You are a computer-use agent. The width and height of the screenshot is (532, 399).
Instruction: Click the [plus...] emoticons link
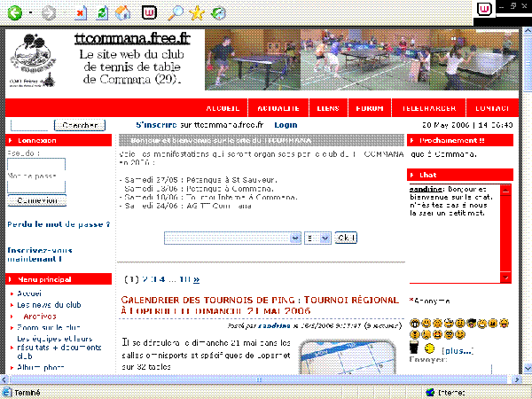click(458, 351)
